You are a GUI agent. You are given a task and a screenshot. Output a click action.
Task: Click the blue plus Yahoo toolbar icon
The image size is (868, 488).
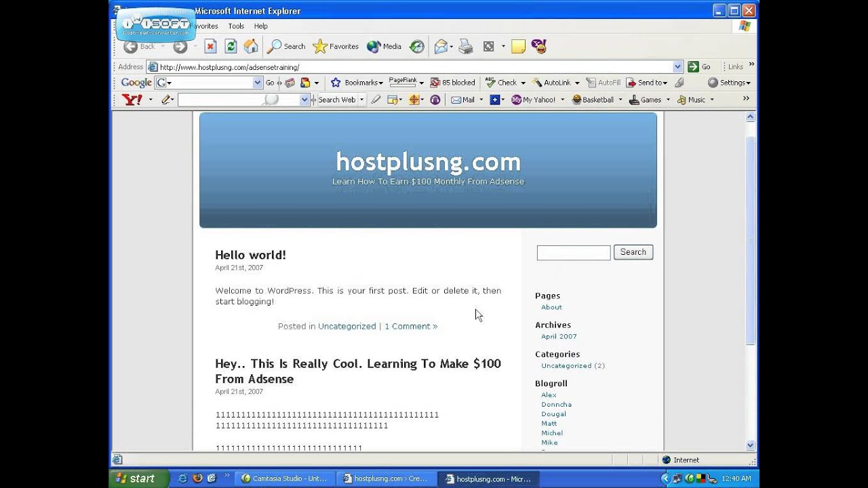tap(495, 100)
